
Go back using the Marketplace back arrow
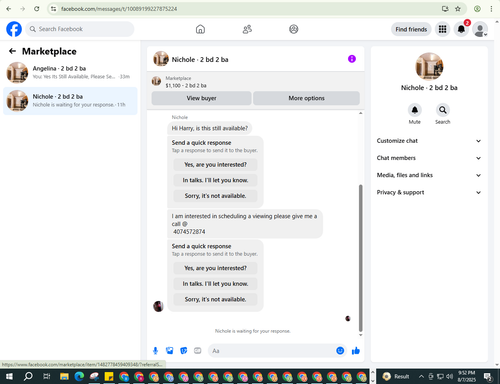coord(12,51)
